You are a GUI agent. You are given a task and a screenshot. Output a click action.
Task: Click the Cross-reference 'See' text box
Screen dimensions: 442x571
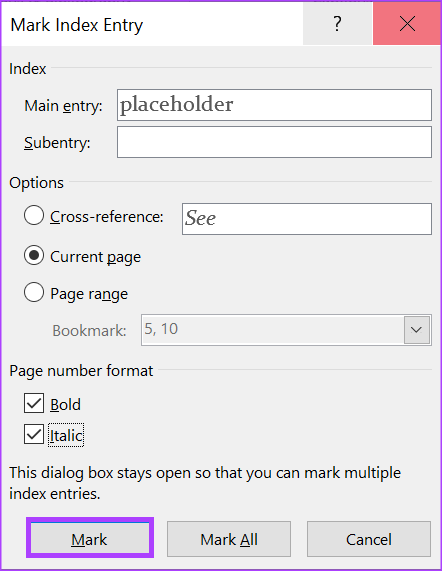click(307, 219)
